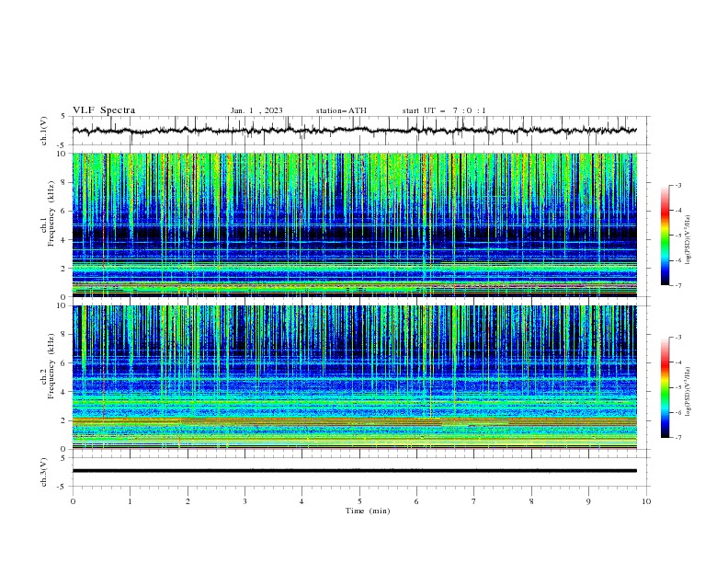
Task: Click the "ch.3(V)" axis label
Action: 44,472
